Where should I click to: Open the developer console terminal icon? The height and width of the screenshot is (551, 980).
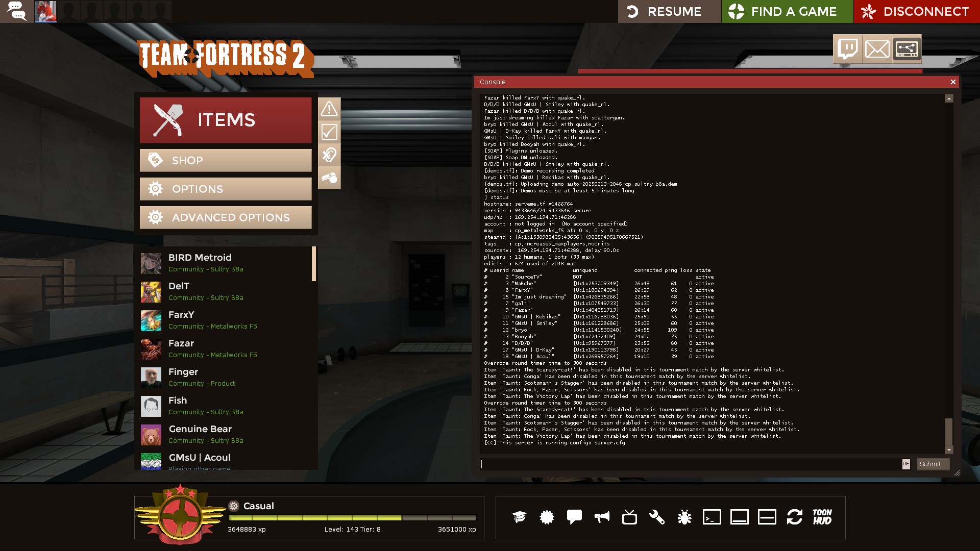[712, 517]
